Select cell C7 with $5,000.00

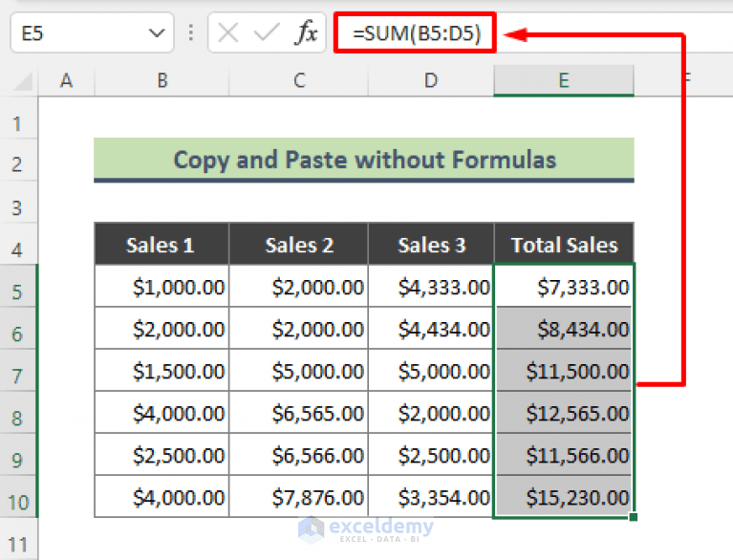click(x=299, y=370)
